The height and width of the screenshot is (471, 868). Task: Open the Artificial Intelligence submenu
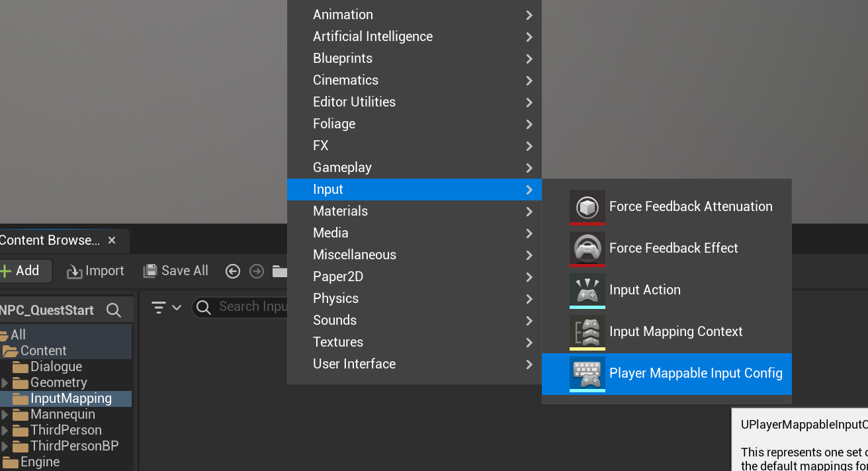pos(414,36)
